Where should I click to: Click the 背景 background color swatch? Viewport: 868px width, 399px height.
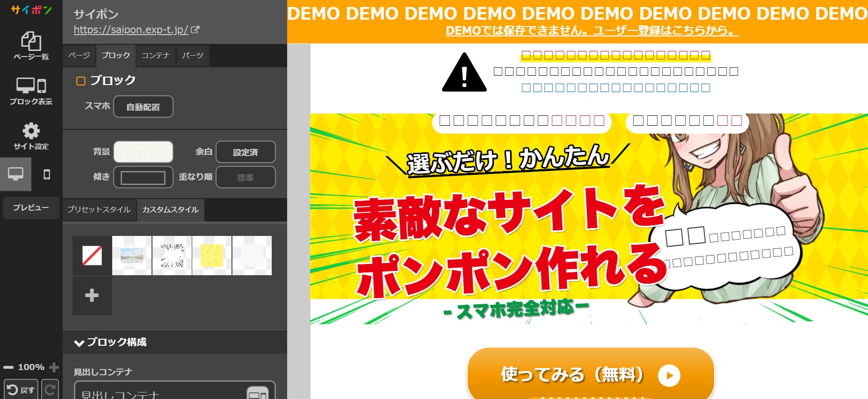(143, 152)
